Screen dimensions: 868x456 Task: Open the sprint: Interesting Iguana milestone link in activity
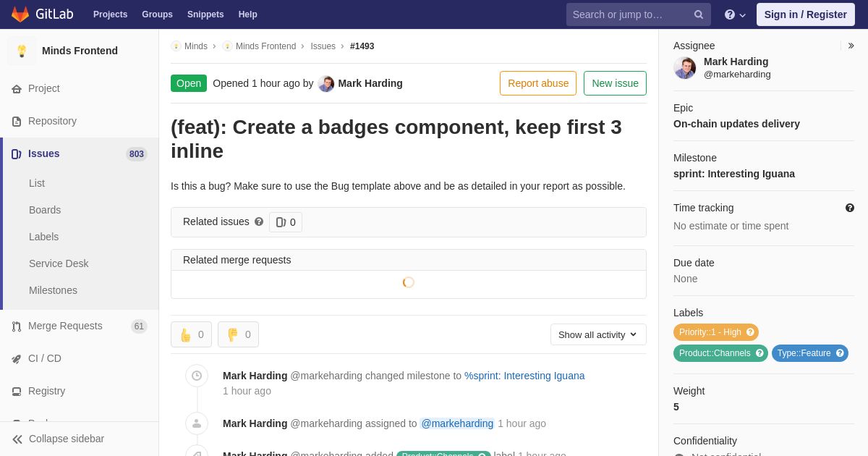(x=524, y=376)
